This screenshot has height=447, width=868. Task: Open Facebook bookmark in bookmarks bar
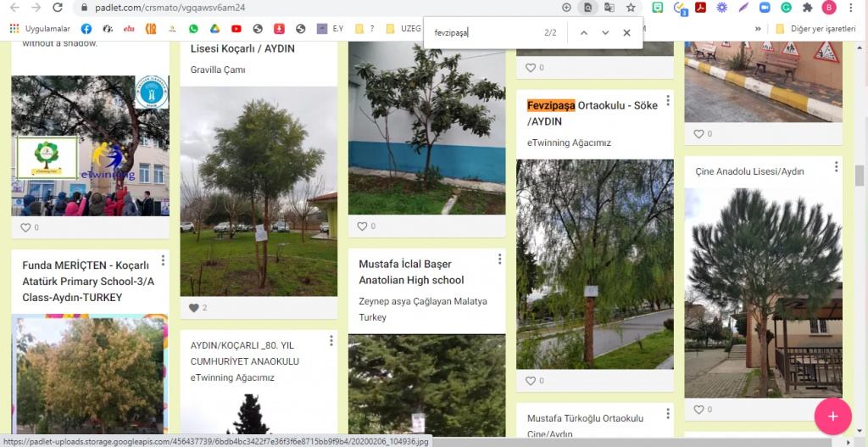click(x=86, y=28)
